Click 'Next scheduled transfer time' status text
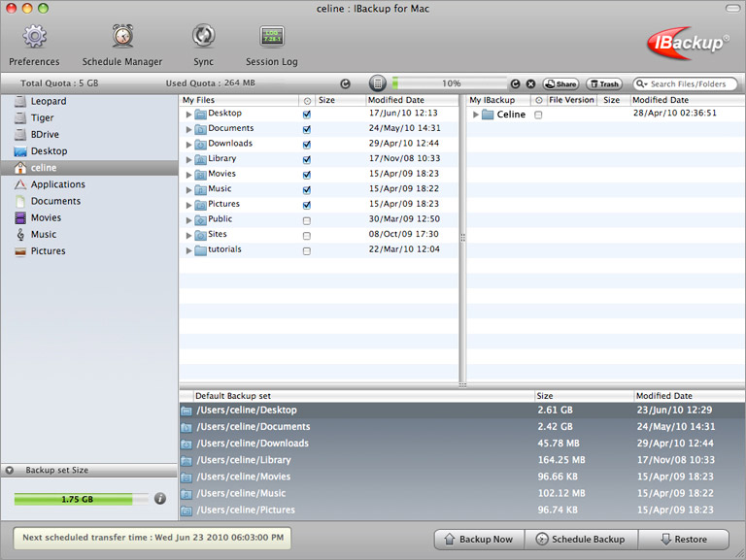 tap(153, 538)
